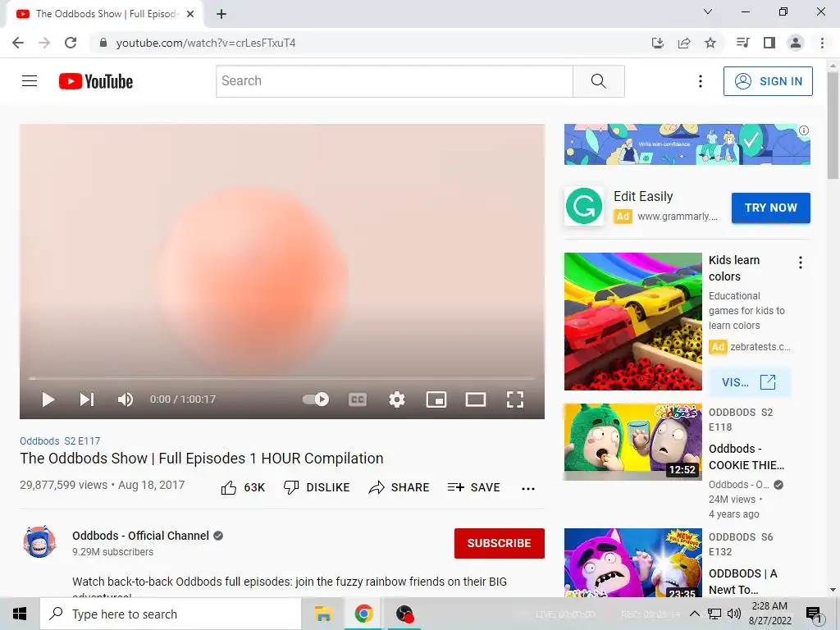
Task: Reload the YouTube page
Action: [x=71, y=43]
